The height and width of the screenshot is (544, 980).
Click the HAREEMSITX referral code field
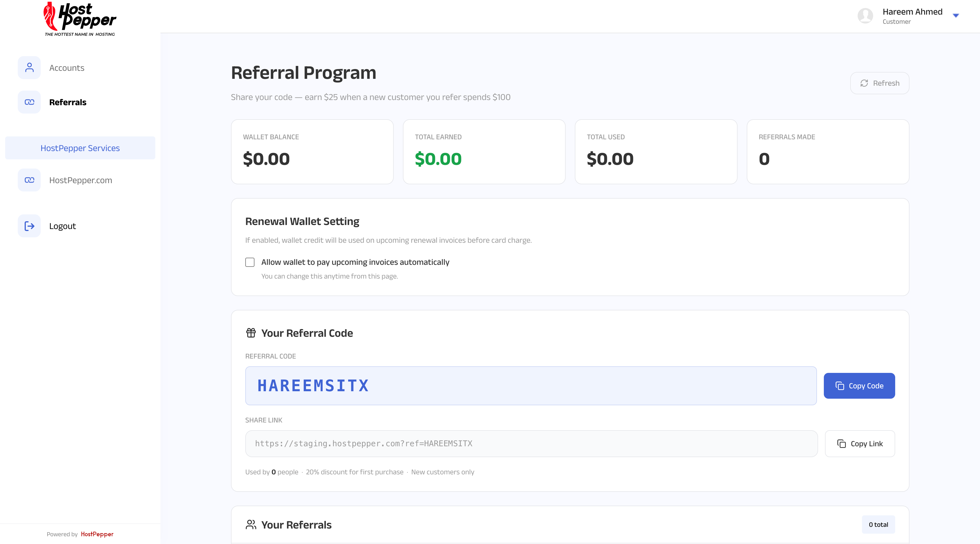click(531, 386)
